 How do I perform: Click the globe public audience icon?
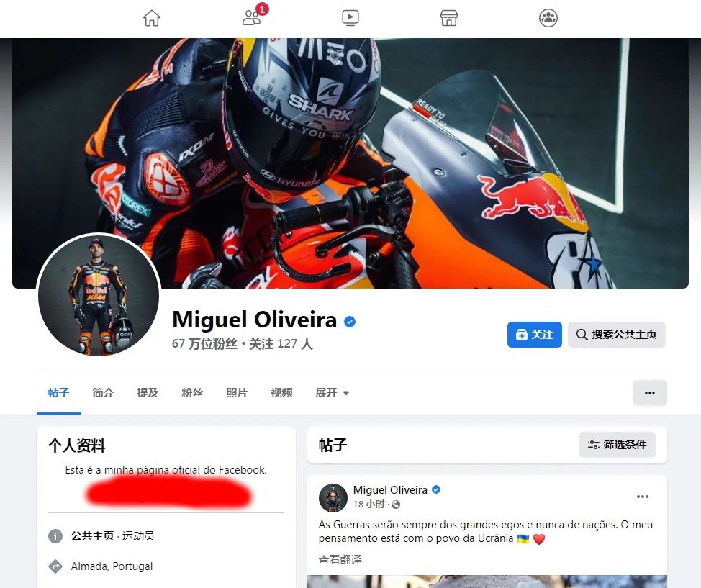coord(396,505)
